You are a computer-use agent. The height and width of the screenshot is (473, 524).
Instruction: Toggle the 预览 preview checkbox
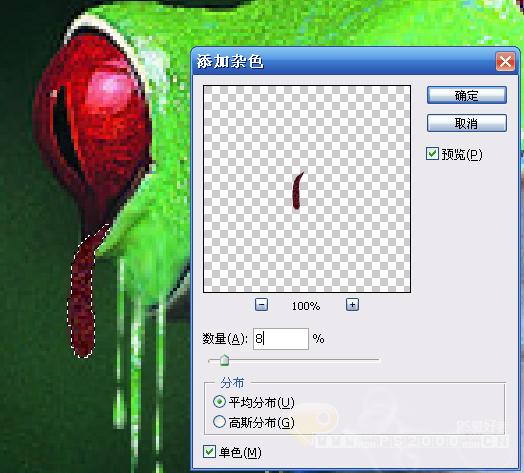tap(432, 154)
